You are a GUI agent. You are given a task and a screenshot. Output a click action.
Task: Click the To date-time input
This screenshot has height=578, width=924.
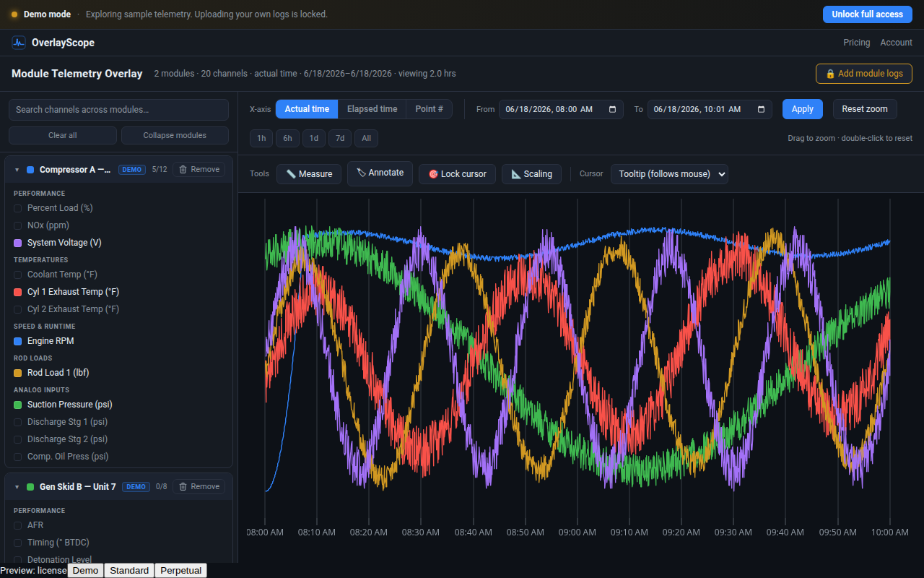(710, 109)
